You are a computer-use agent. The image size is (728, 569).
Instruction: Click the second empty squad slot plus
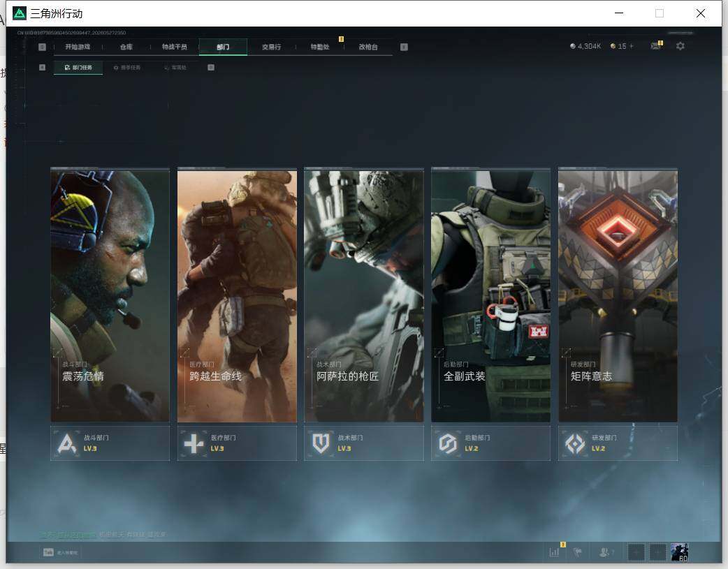(x=657, y=552)
